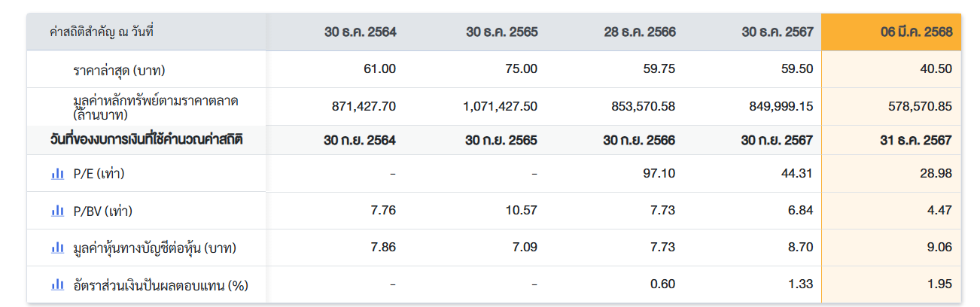Open the P/BV (เท่า) row label

[102, 211]
